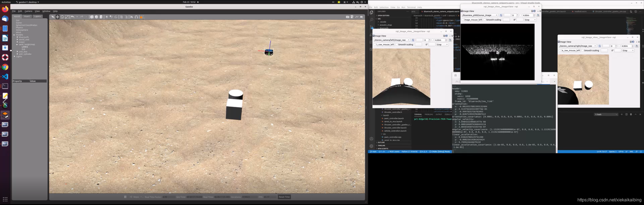Open VS Code Explorer sidebar icon

[371, 12]
